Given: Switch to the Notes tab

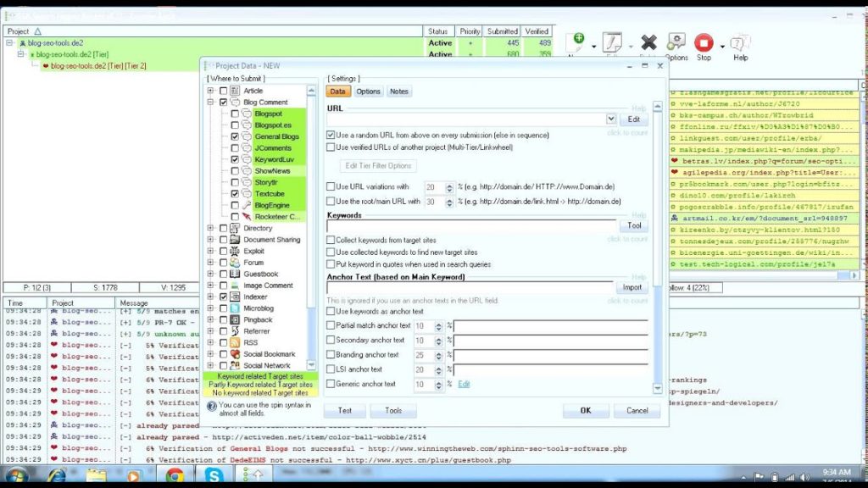Looking at the screenshot, I should click(x=398, y=91).
